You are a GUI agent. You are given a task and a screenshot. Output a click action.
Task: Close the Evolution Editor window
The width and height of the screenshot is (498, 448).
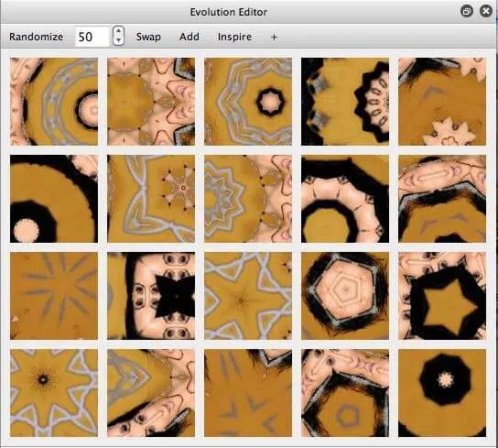point(485,11)
